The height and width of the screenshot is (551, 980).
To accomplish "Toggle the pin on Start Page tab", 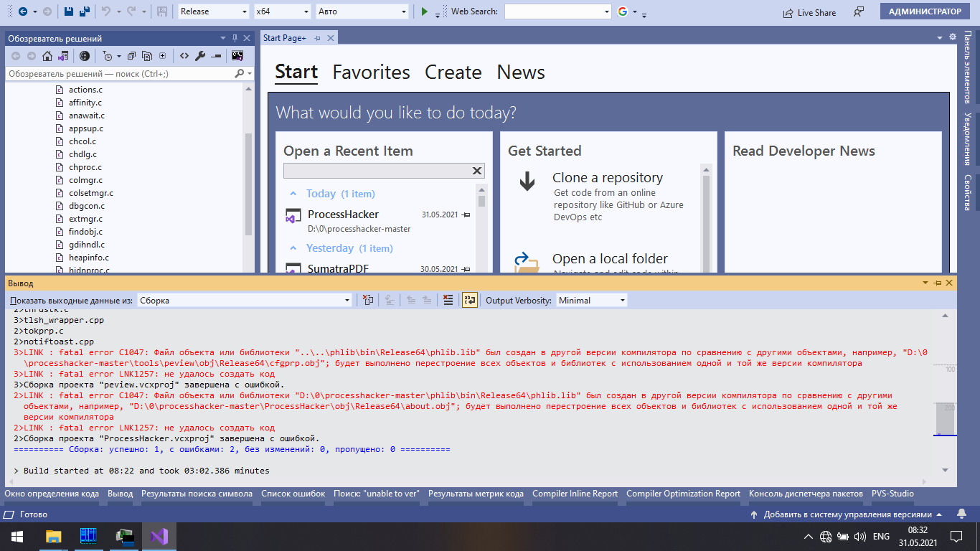I will coord(319,37).
